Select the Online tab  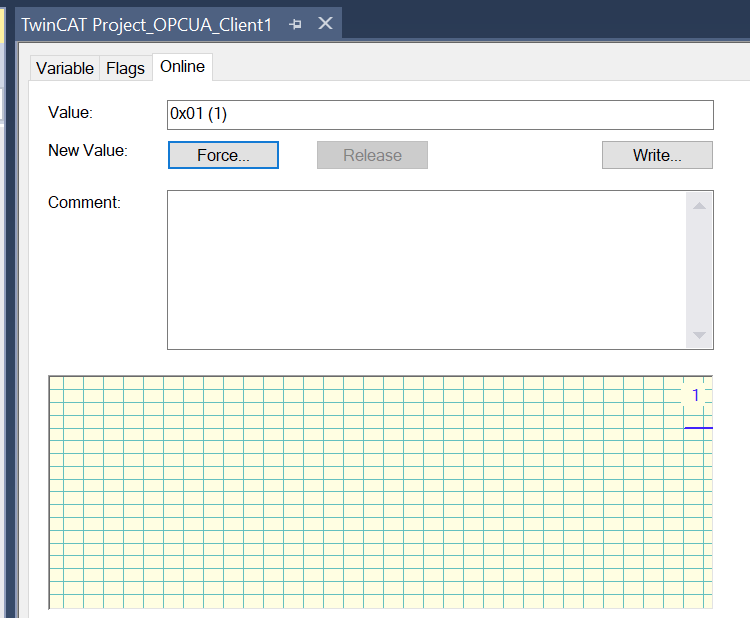click(182, 66)
